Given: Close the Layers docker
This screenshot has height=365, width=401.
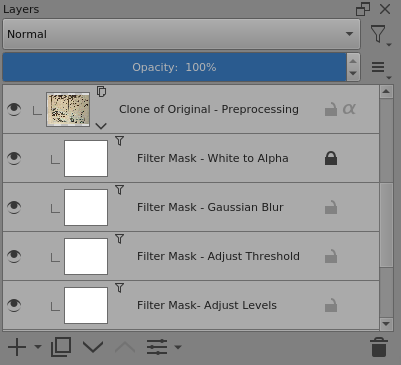Looking at the screenshot, I should 385,9.
